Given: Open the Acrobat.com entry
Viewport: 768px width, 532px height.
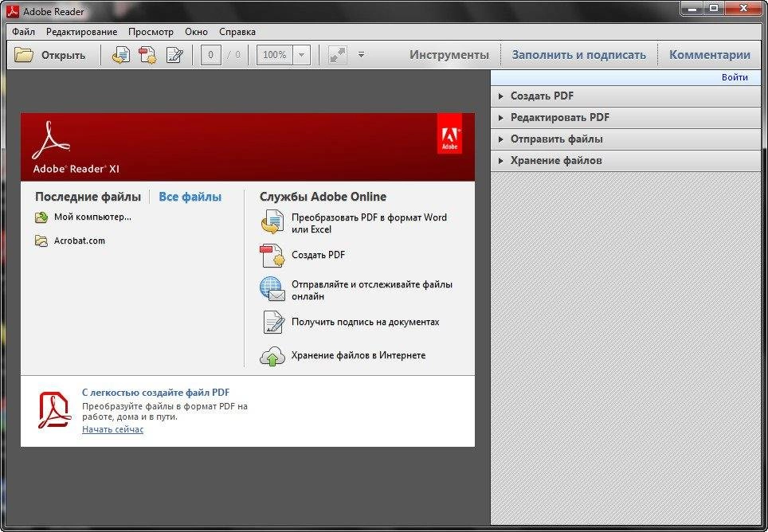Looking at the screenshot, I should pos(80,241).
